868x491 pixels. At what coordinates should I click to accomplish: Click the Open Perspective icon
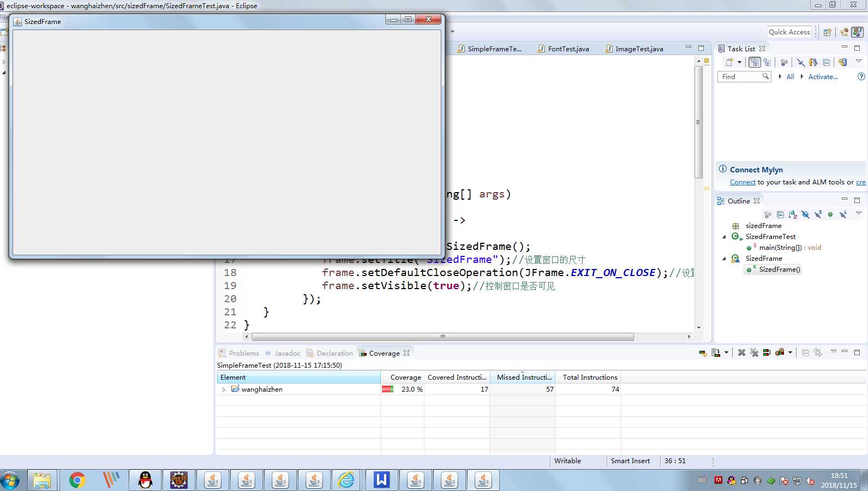(x=827, y=32)
